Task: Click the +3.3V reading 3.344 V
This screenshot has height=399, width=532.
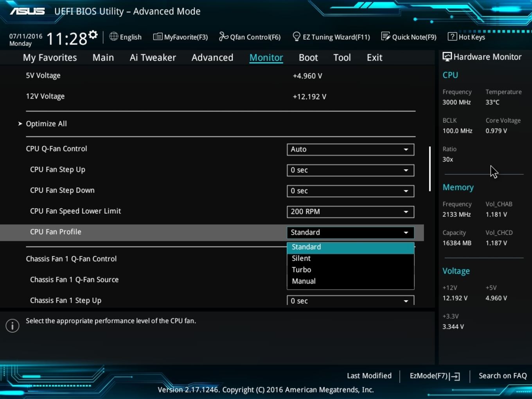Action: [x=453, y=327]
